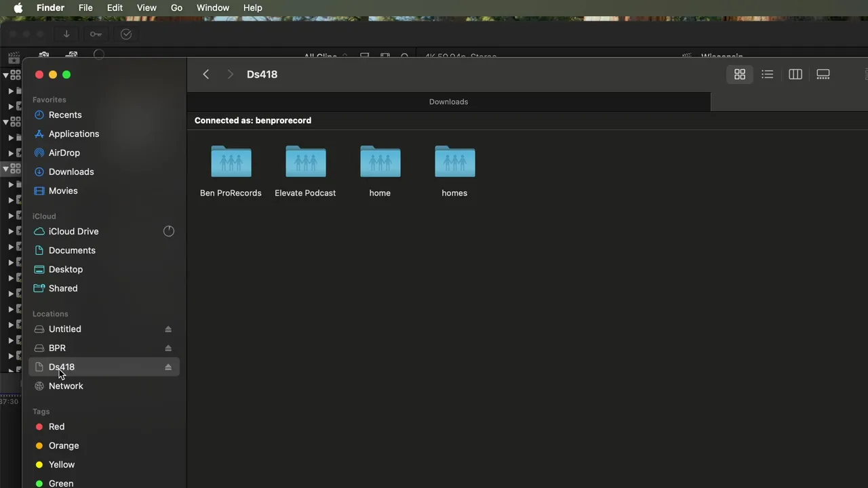Open the Apple menu
Image resolution: width=868 pixels, height=488 pixels.
coord(18,7)
